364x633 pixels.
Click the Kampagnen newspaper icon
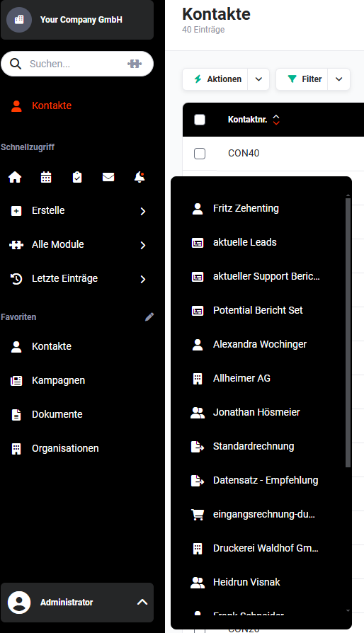click(16, 381)
